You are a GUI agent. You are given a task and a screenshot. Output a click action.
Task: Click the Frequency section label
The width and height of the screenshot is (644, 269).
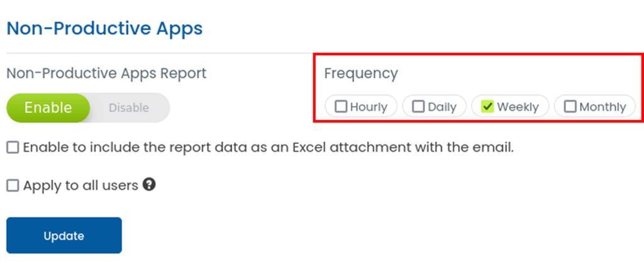(361, 74)
